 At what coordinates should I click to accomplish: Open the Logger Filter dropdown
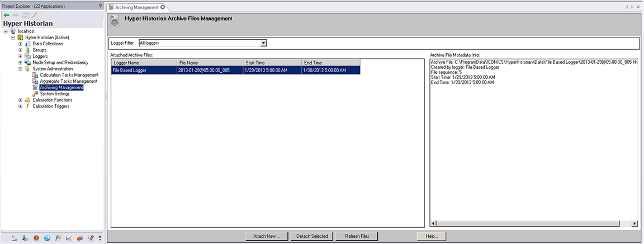click(263, 43)
